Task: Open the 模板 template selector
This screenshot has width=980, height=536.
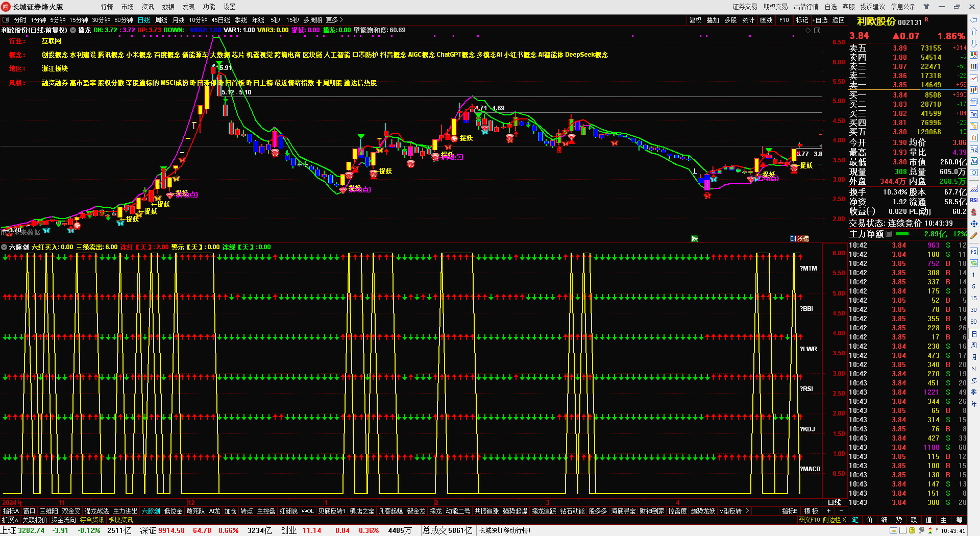Action: [811, 511]
